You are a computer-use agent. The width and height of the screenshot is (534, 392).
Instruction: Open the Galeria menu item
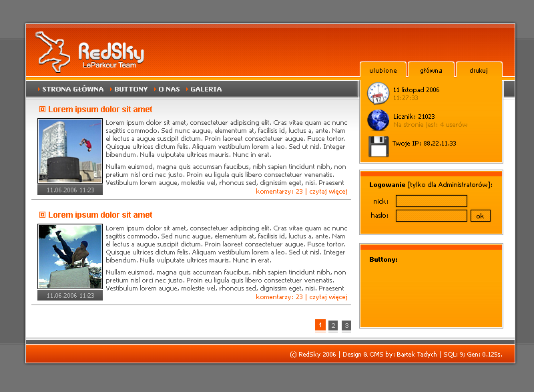point(206,89)
